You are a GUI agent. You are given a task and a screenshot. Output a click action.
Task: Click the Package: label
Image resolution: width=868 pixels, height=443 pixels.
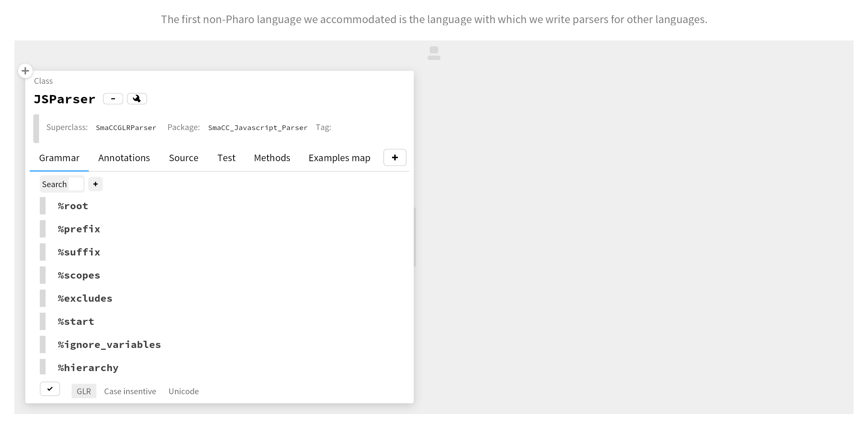tap(184, 127)
